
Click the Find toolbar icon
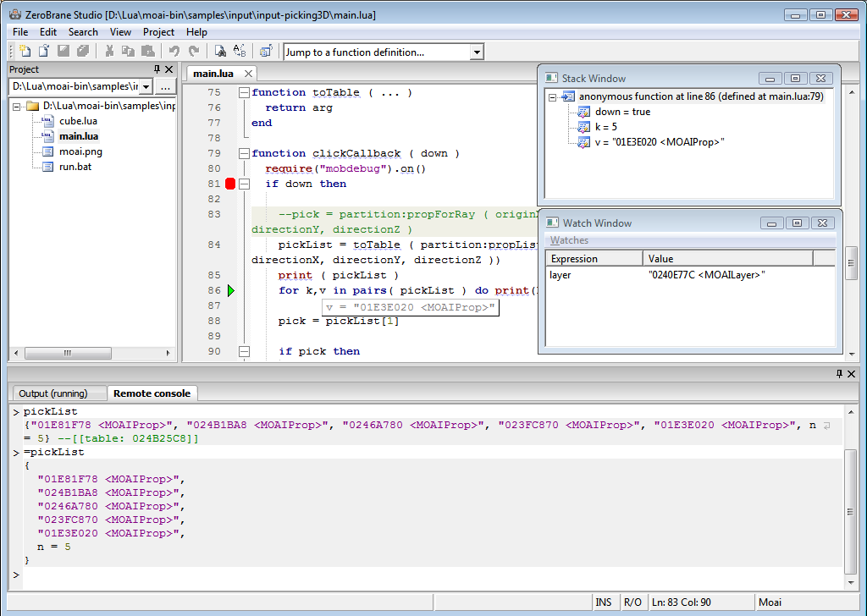coord(219,52)
